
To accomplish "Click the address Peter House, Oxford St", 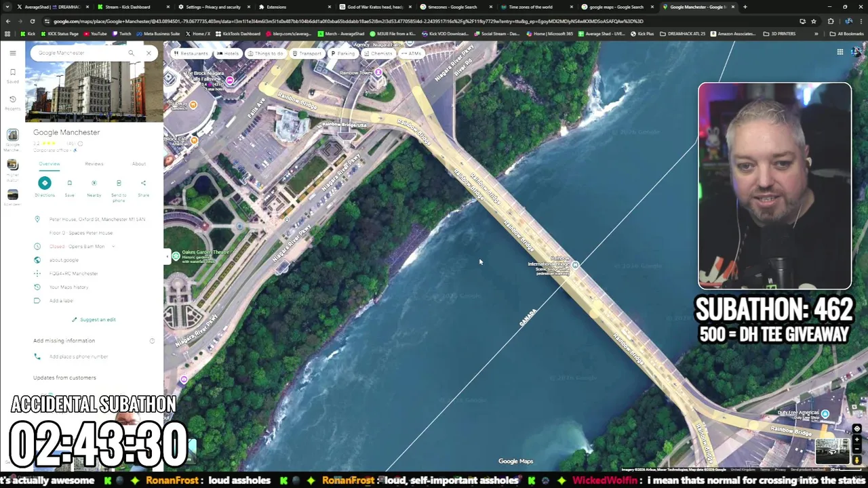I will (x=97, y=219).
